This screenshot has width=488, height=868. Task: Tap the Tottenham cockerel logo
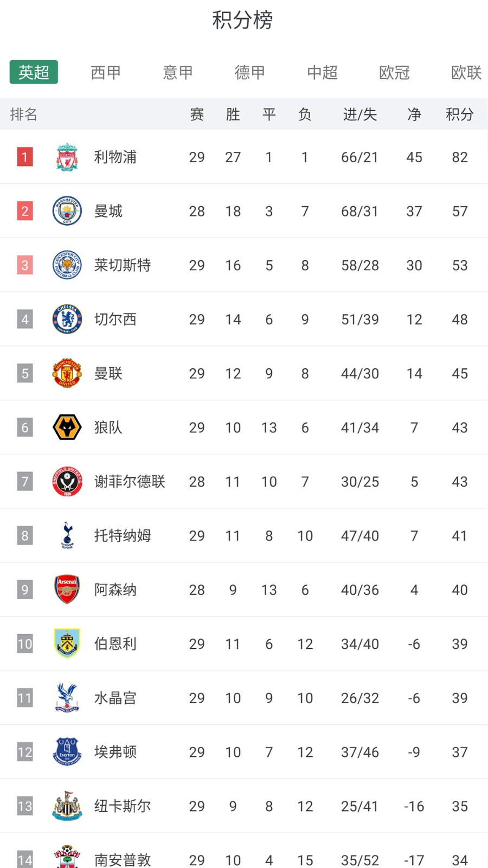click(67, 535)
